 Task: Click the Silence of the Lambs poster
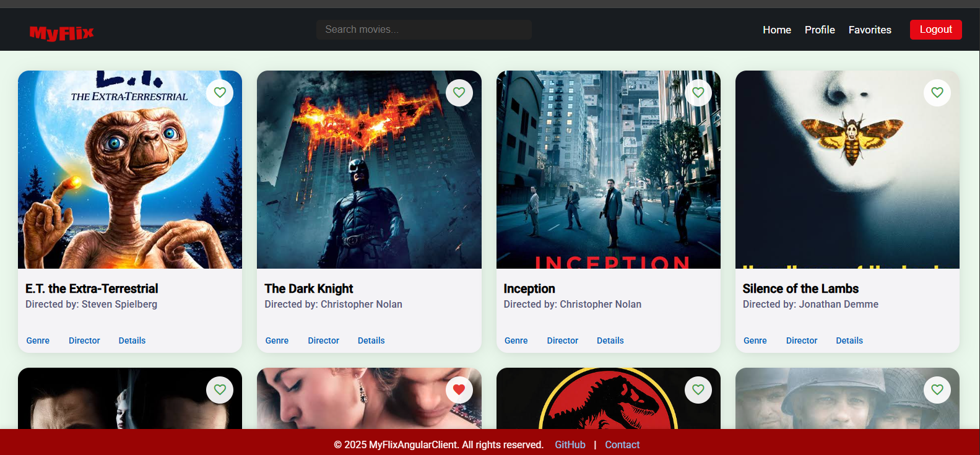848,170
